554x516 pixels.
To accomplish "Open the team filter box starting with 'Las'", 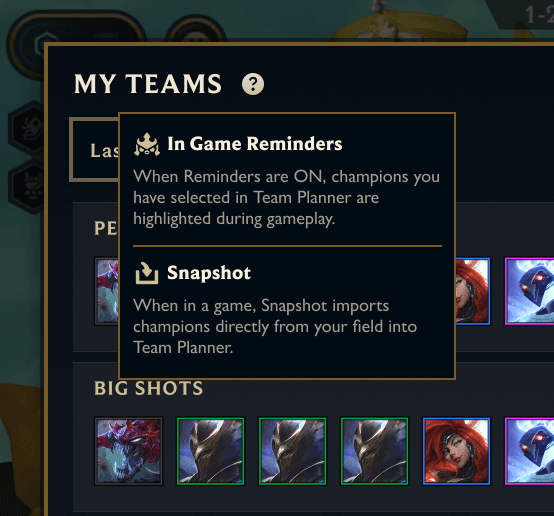I will coord(94,150).
